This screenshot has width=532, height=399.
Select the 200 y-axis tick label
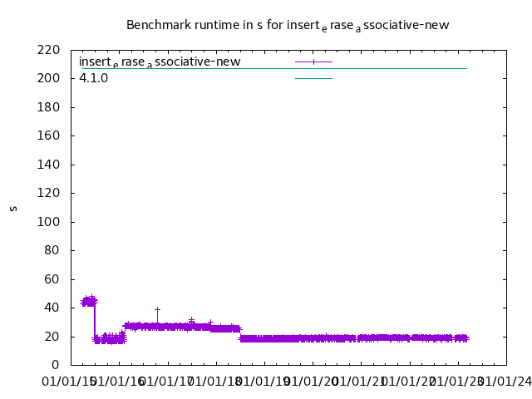pyautogui.click(x=48, y=78)
